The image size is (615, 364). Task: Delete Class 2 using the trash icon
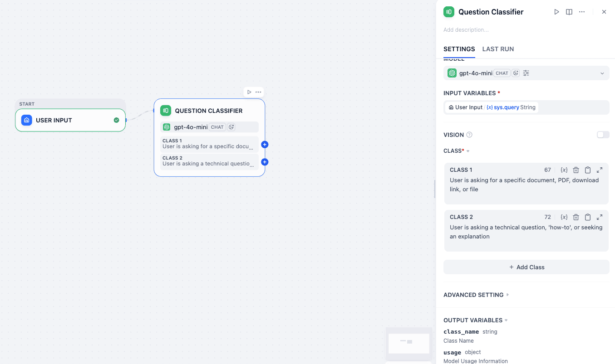click(x=576, y=217)
